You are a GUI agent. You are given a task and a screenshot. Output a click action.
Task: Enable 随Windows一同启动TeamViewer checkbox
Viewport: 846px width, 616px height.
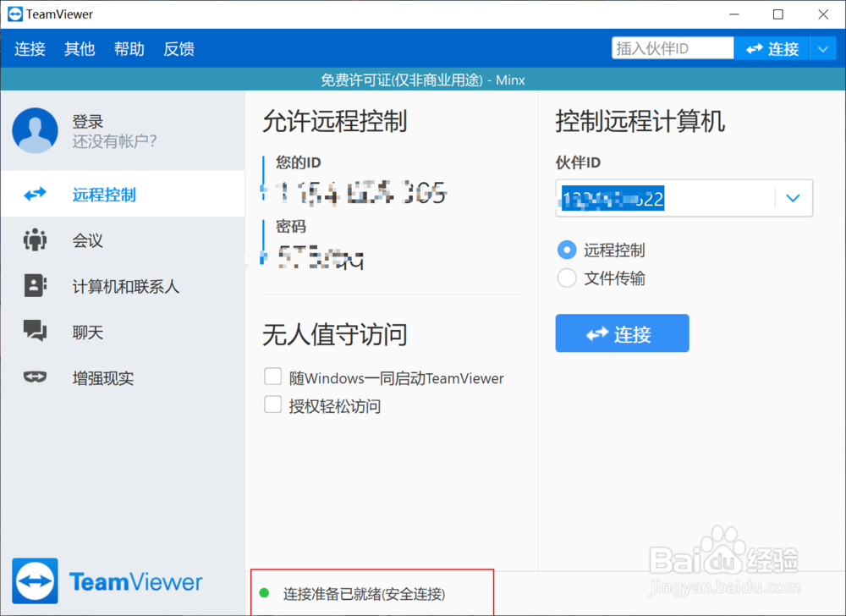(x=273, y=377)
